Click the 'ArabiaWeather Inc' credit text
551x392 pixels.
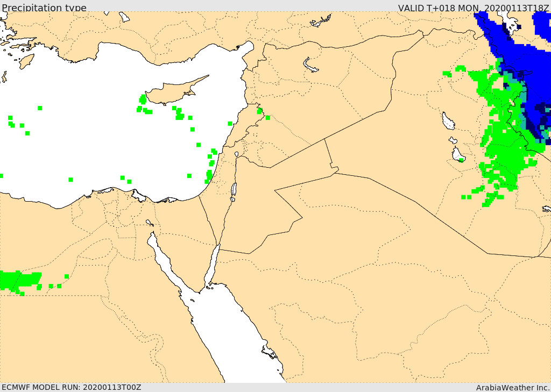pos(513,388)
